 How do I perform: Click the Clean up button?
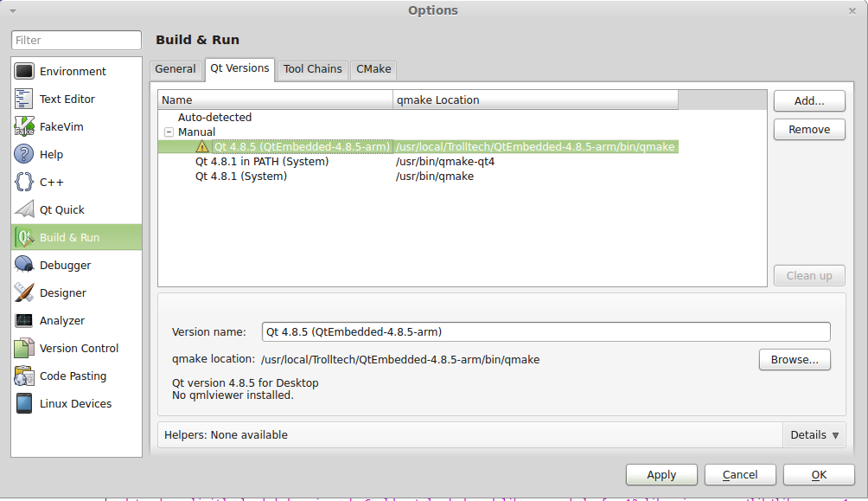point(809,275)
